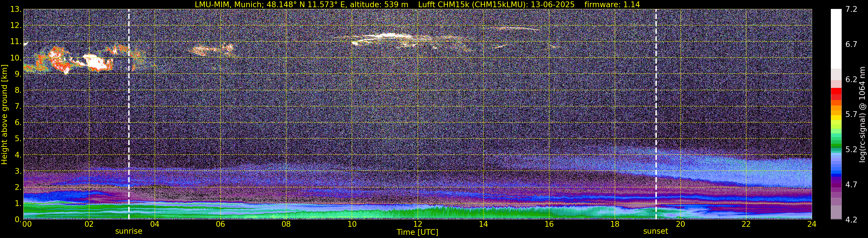Image resolution: width=868 pixels, height=238 pixels.
Task: Click the white dashed sunrise marker line
Action: 129,114
